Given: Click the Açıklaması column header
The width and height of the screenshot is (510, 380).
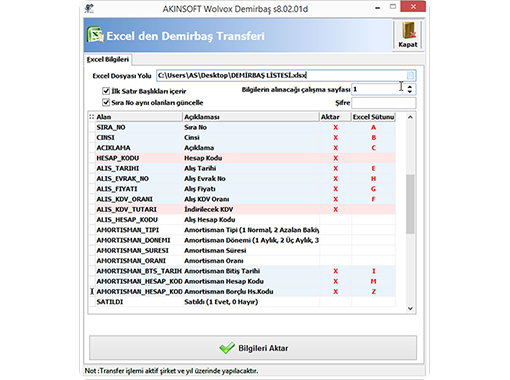Looking at the screenshot, I should pos(251,117).
